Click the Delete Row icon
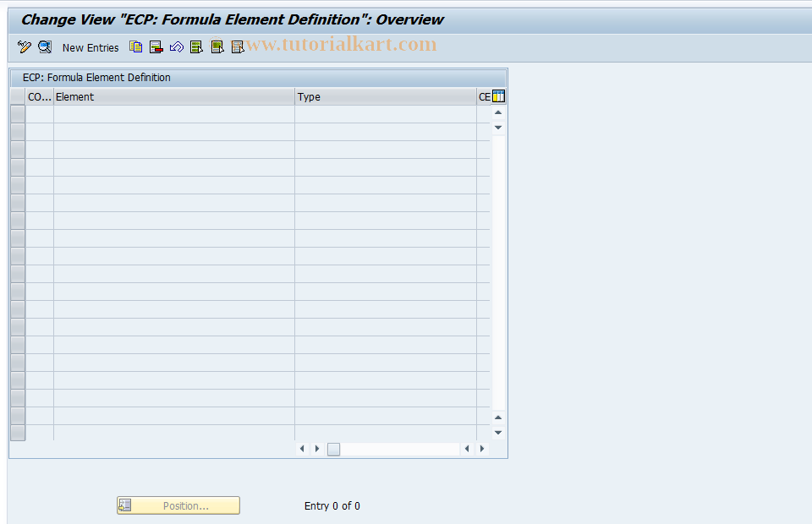Image resolution: width=812 pixels, height=524 pixels. click(156, 47)
